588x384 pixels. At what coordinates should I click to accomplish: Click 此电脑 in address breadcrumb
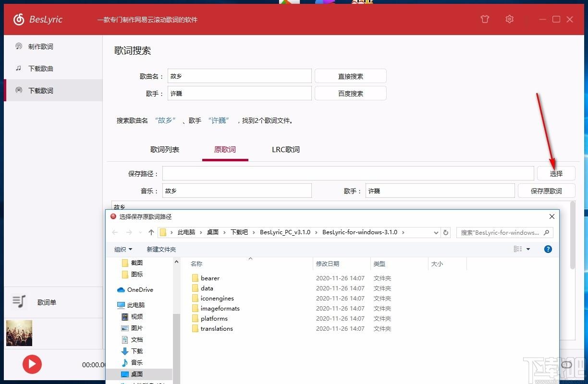[186, 232]
